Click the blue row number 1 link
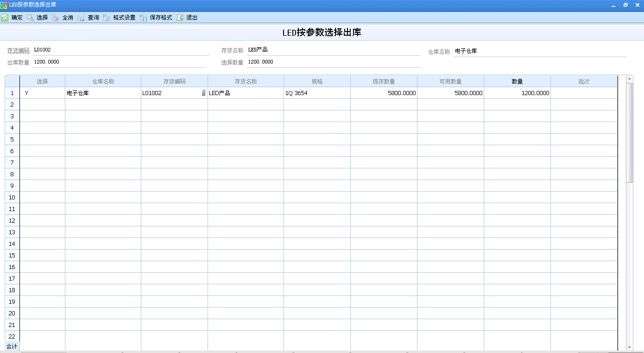Screen dimensions: 644x353 pyautogui.click(x=11, y=93)
